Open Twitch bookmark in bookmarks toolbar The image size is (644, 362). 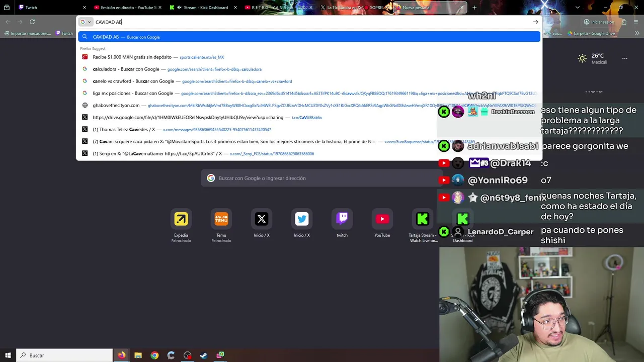pos(64,33)
